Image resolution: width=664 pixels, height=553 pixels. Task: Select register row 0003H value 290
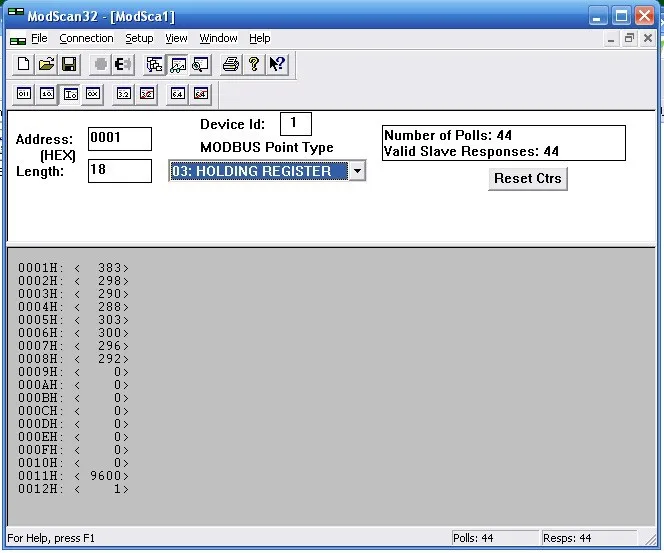pos(73,294)
